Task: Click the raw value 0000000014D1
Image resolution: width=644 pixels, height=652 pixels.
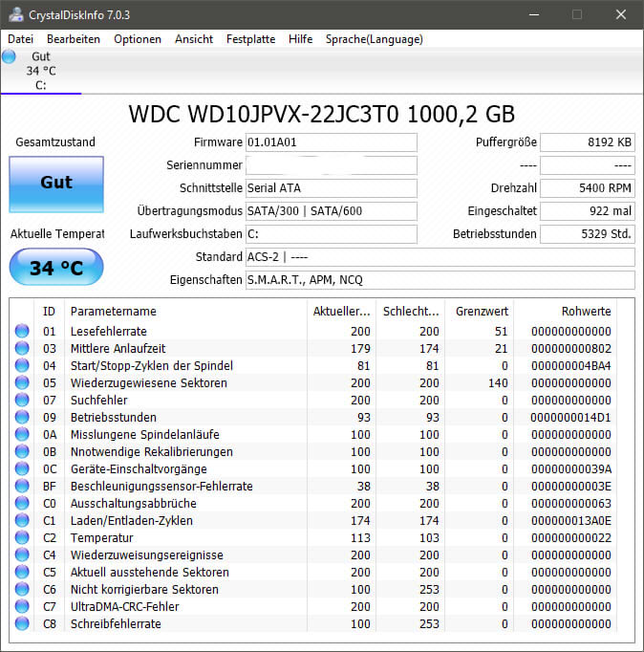Action: coord(571,418)
